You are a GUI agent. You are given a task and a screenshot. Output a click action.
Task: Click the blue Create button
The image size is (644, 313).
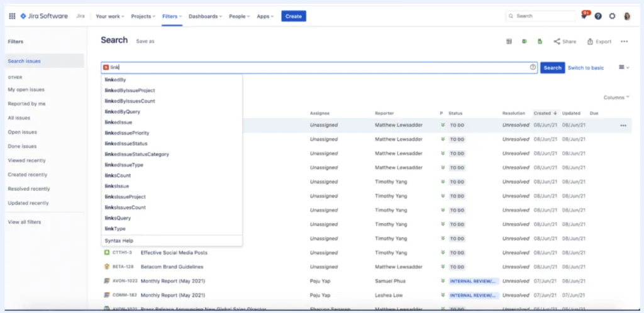pyautogui.click(x=294, y=16)
